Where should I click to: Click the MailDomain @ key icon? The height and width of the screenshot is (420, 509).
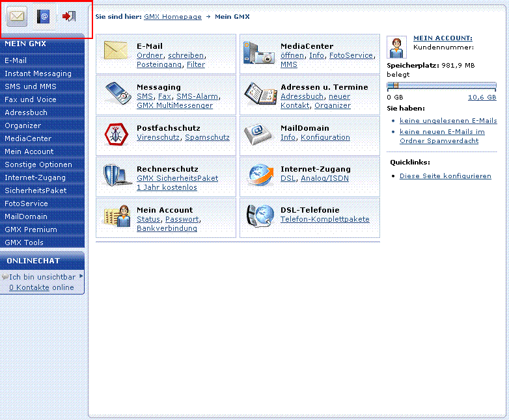click(x=259, y=135)
